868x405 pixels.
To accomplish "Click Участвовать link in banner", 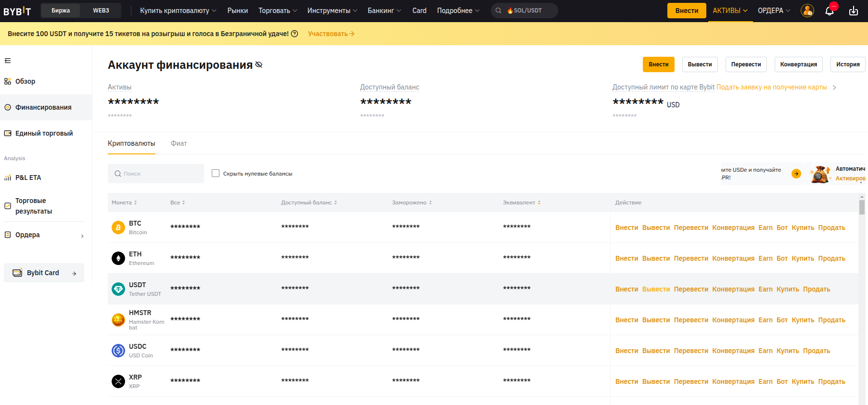I will [331, 34].
